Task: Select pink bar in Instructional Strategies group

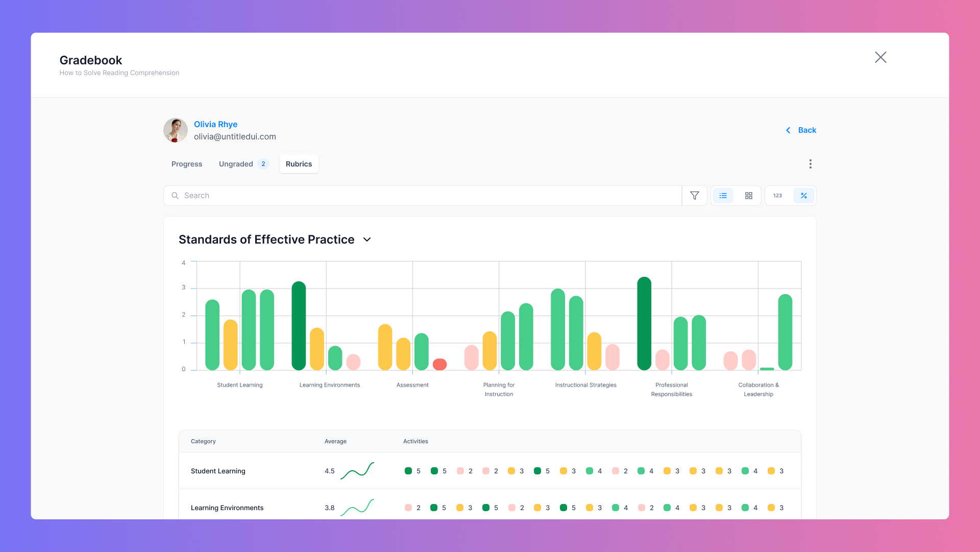Action: tap(612, 357)
